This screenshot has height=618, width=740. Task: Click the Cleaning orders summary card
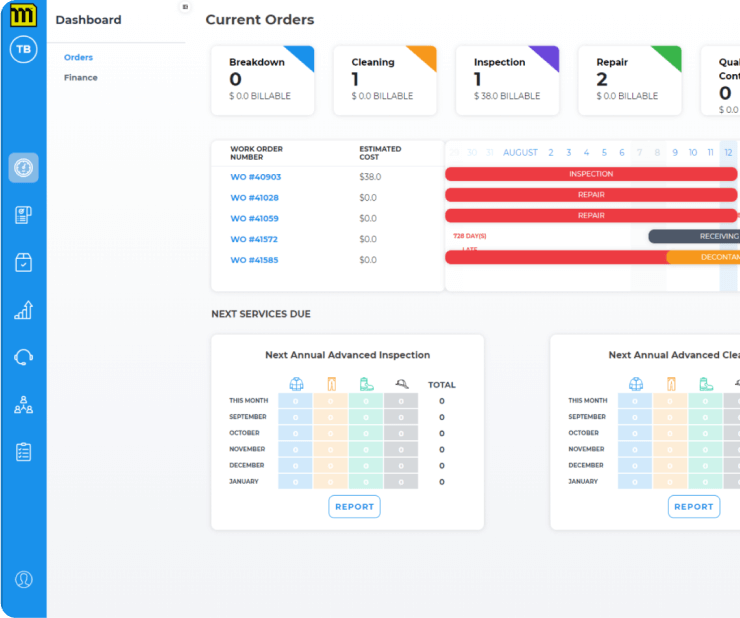[385, 80]
